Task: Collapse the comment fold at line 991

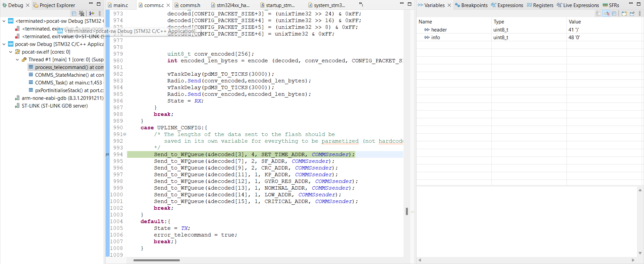Action: (x=125, y=134)
